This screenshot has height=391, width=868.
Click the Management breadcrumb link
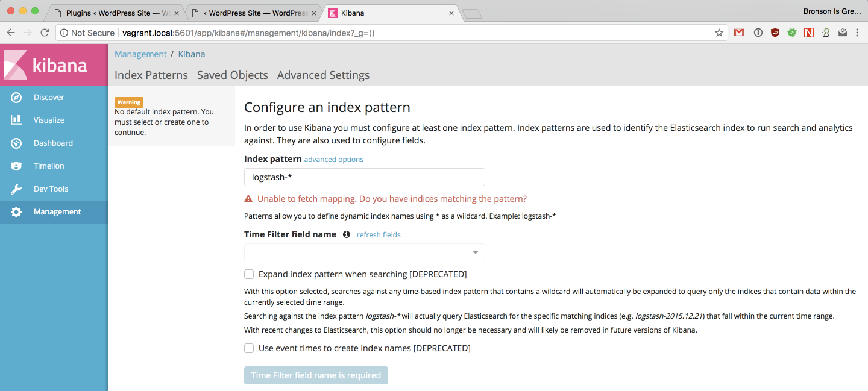pos(140,54)
